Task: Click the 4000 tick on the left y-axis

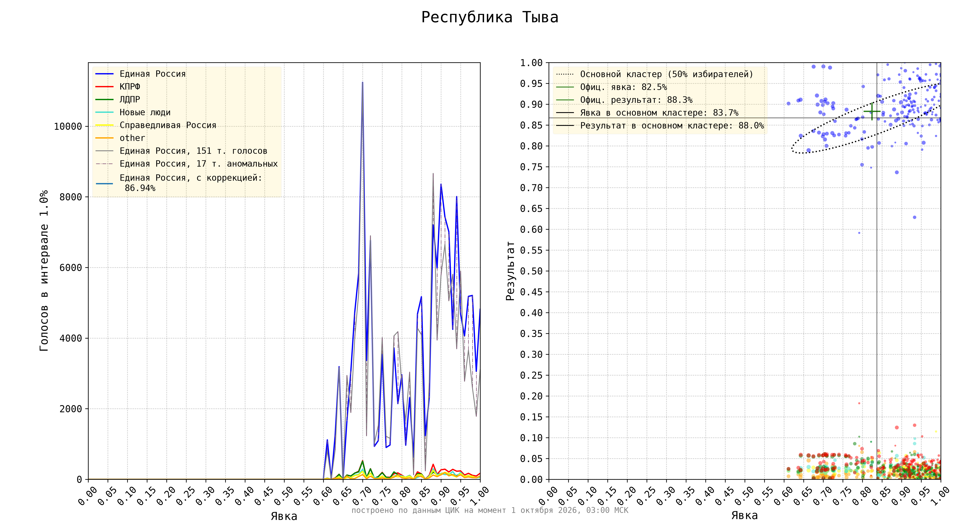Action: pyautogui.click(x=71, y=338)
